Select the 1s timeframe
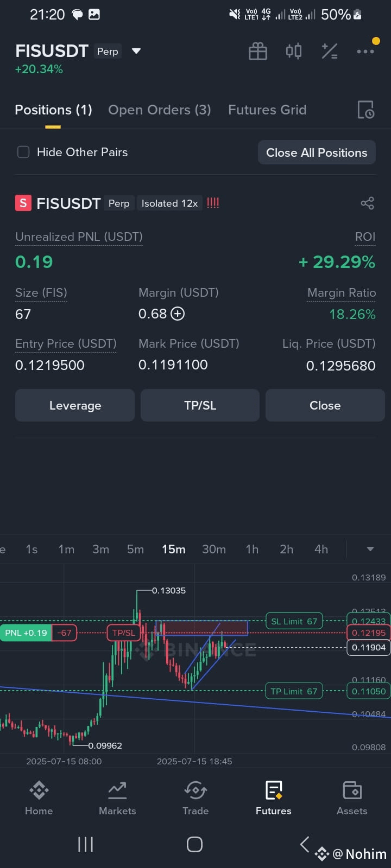 point(31,549)
